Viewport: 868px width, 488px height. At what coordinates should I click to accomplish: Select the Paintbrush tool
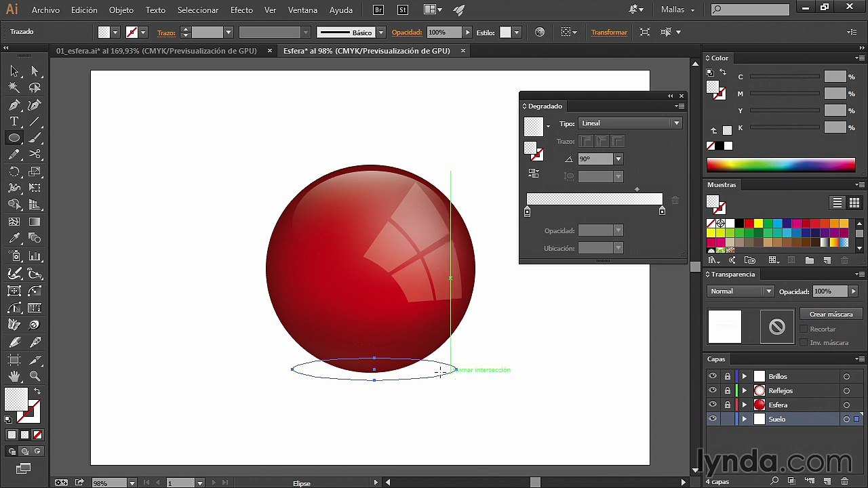pos(35,138)
